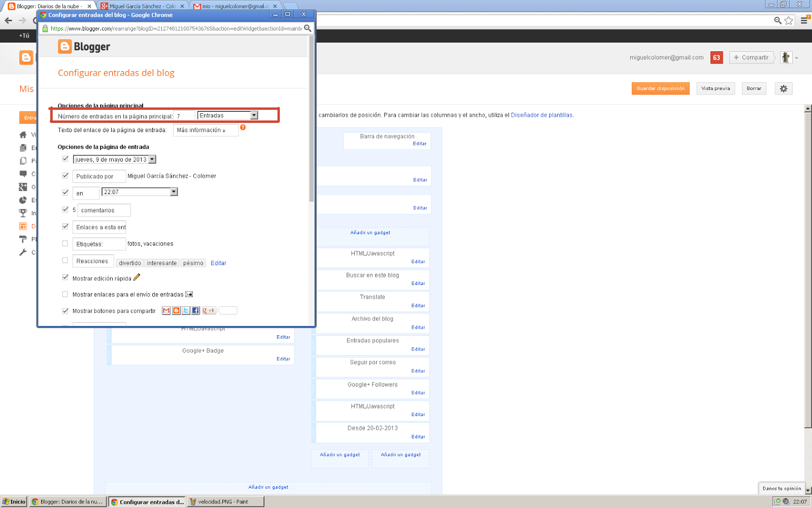Click the Gmail share button icon

point(166,310)
